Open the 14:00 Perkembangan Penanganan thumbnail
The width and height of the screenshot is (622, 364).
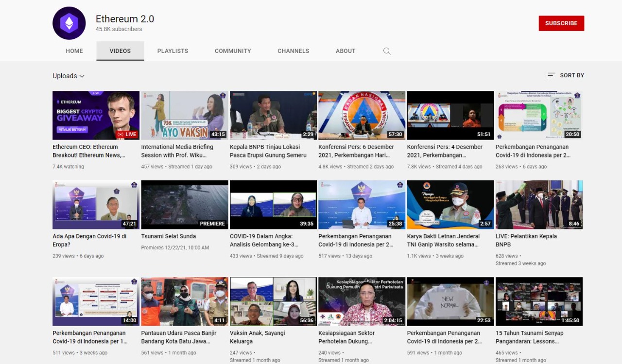coord(96,301)
